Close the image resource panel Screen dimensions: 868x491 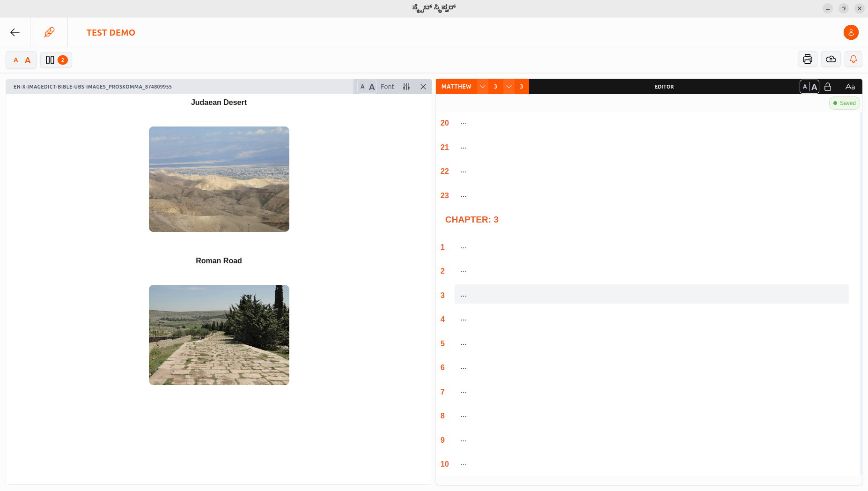[x=423, y=87]
